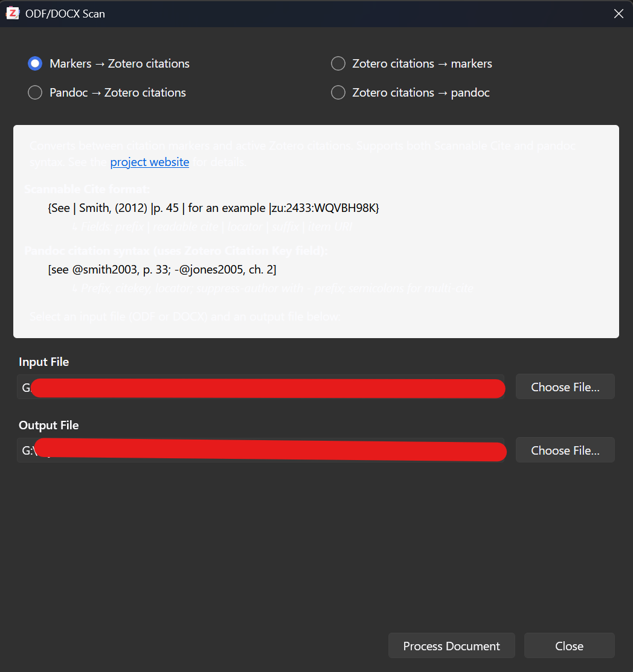This screenshot has height=672, width=633.
Task: Click the 'Input File' label
Action: [x=43, y=362]
